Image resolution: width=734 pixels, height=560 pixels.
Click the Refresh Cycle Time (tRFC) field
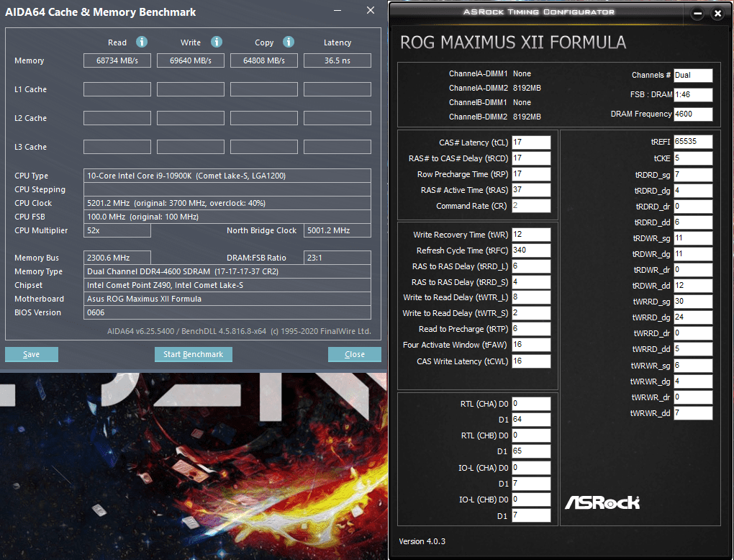[x=531, y=250]
